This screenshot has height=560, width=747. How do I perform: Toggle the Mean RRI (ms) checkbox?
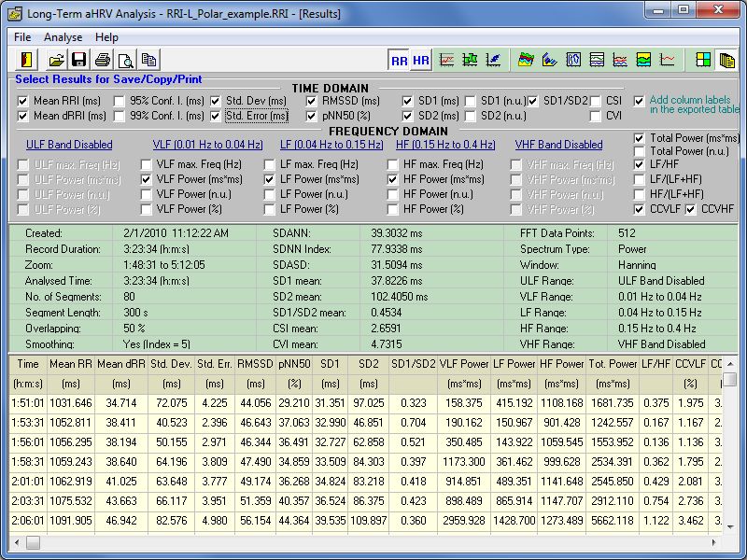[x=23, y=101]
